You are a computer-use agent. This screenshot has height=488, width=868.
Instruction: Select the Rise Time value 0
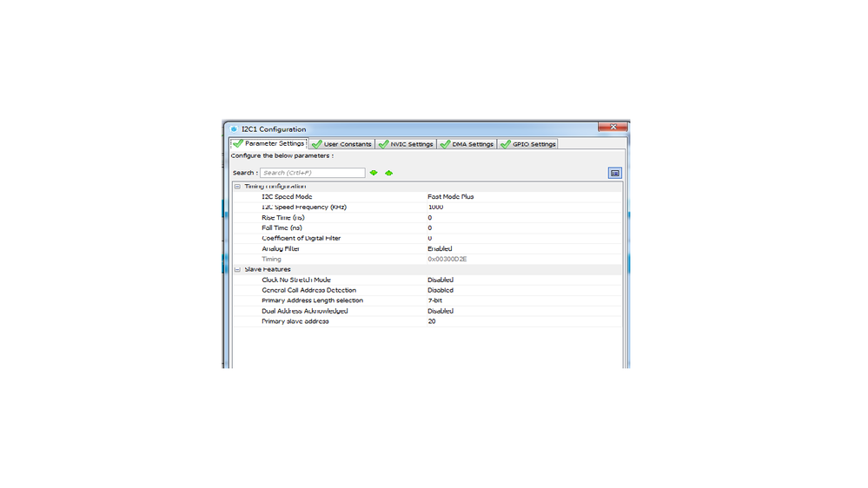click(429, 217)
